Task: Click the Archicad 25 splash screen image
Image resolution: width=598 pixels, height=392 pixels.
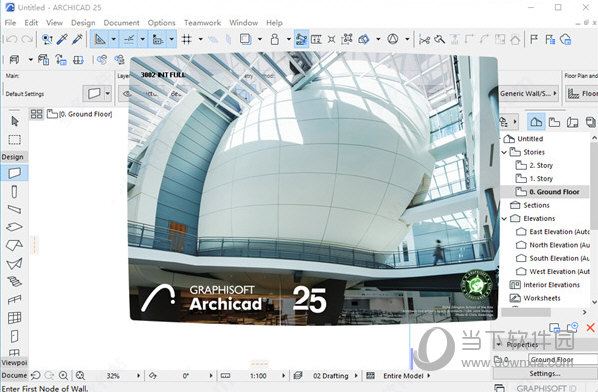Action: tap(313, 189)
